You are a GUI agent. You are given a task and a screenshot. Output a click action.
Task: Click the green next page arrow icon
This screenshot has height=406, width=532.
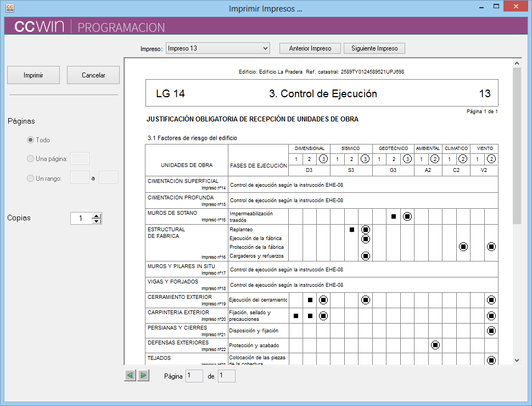click(x=143, y=376)
